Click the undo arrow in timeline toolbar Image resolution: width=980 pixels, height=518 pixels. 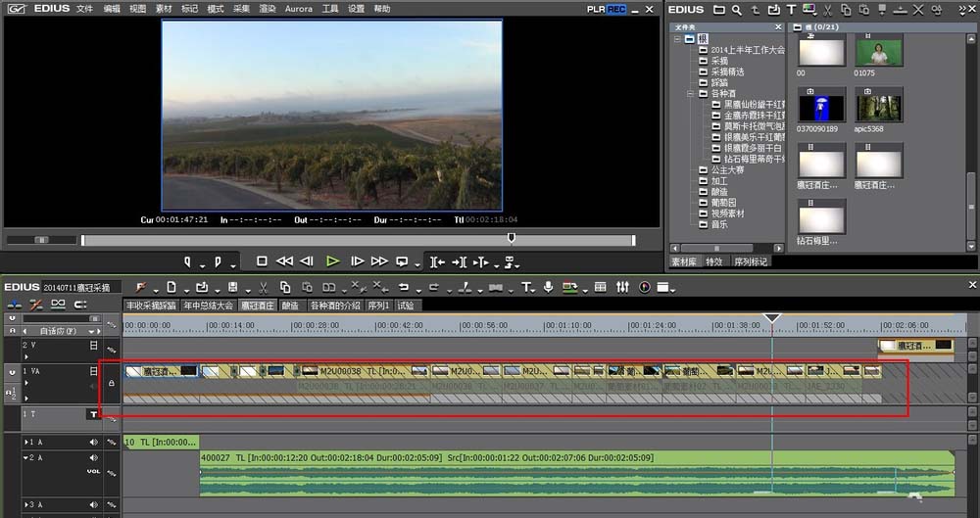(x=403, y=287)
